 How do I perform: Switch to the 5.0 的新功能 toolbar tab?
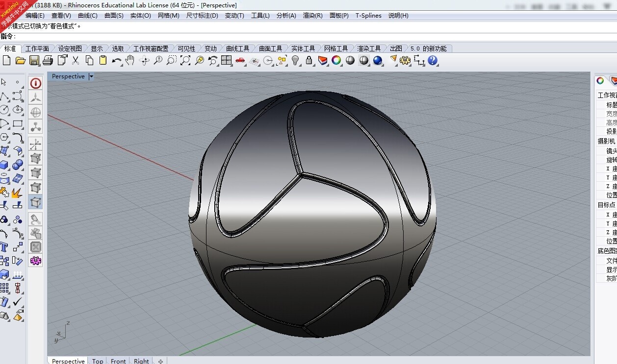429,49
